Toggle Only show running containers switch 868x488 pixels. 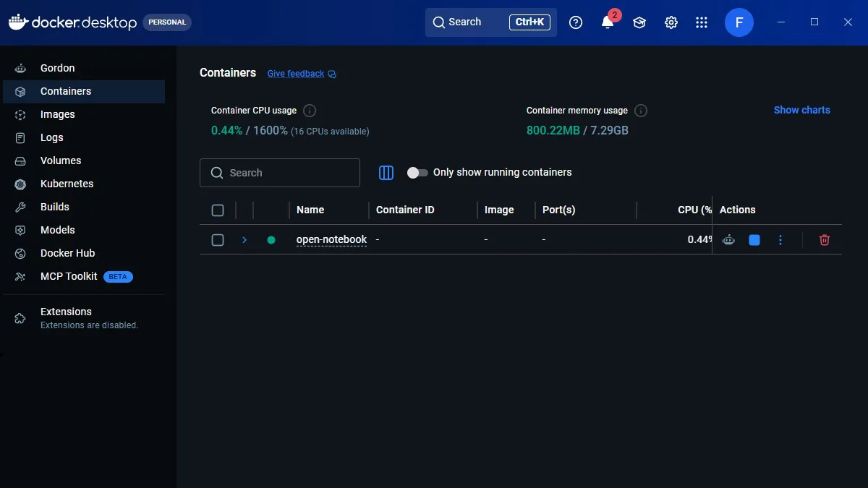point(417,173)
